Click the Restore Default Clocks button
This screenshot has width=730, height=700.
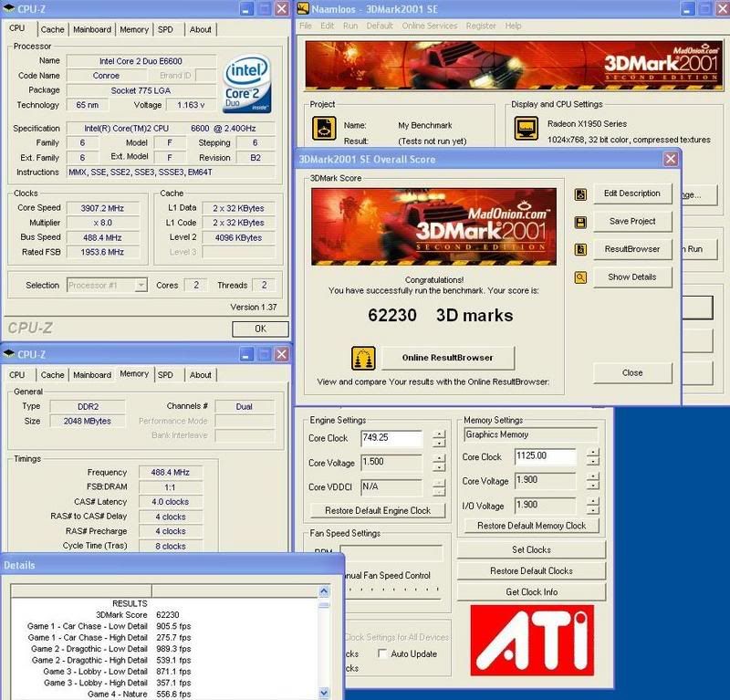[531, 571]
